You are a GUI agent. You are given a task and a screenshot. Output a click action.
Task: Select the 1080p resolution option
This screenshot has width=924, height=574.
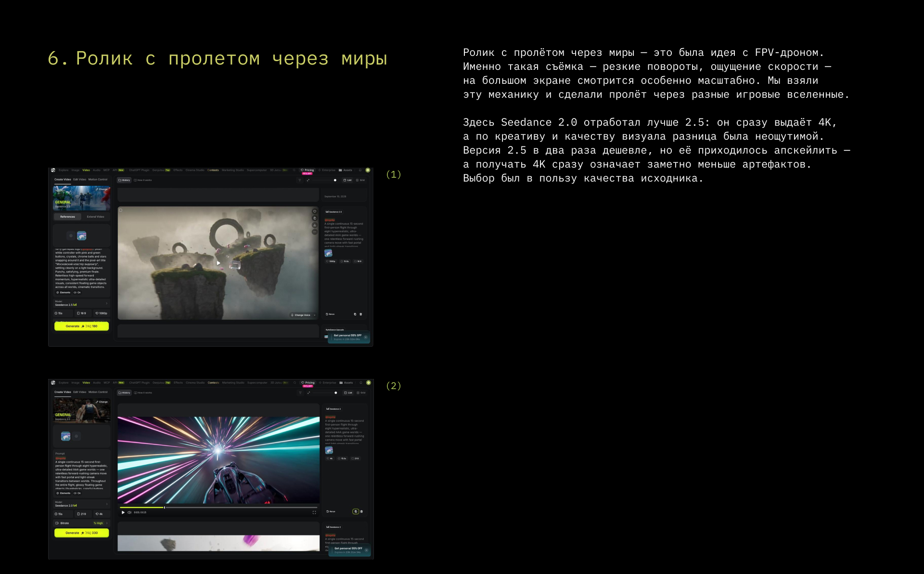[101, 313]
